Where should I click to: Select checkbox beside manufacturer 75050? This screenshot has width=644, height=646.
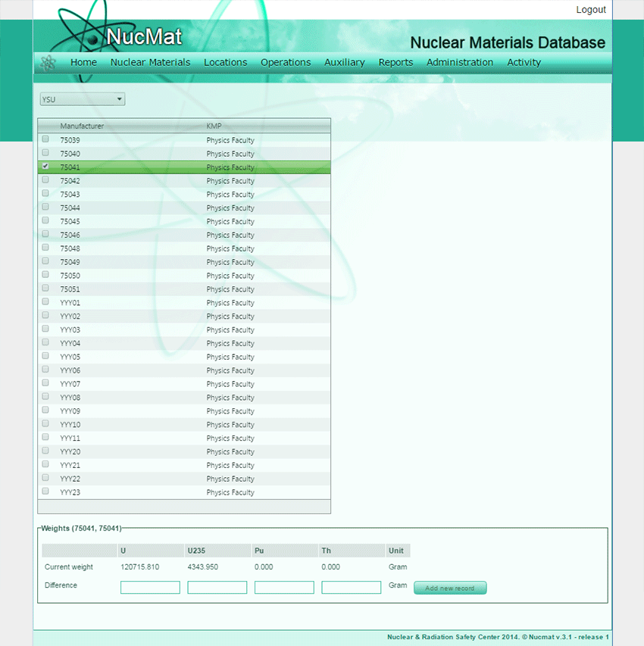click(x=45, y=275)
